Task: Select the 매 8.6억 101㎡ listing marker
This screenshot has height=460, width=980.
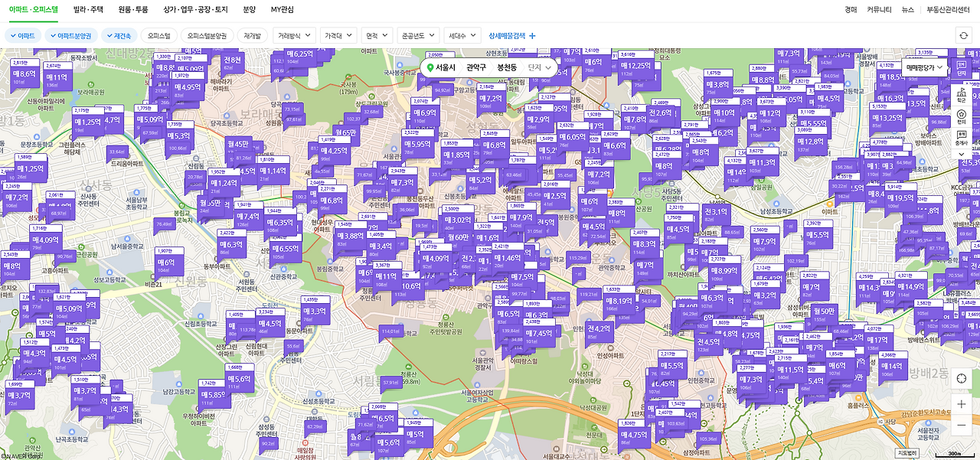Action: [x=24, y=75]
